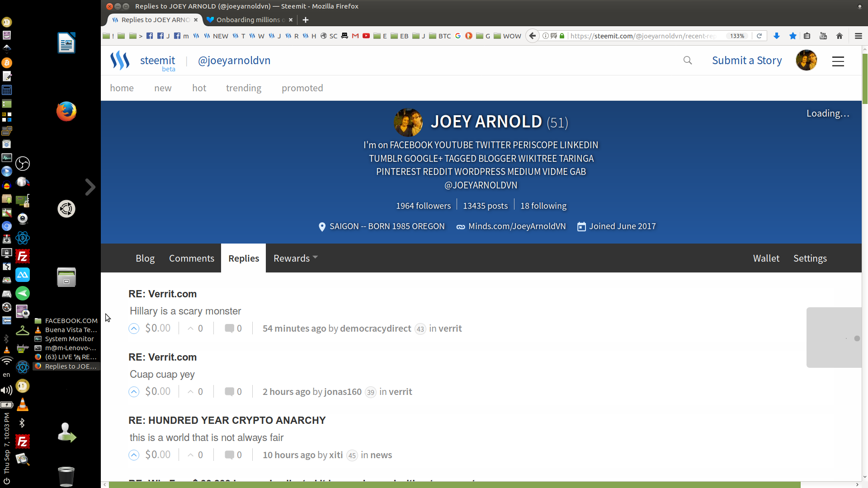
Task: Open the Google bookmark icon
Action: (458, 36)
